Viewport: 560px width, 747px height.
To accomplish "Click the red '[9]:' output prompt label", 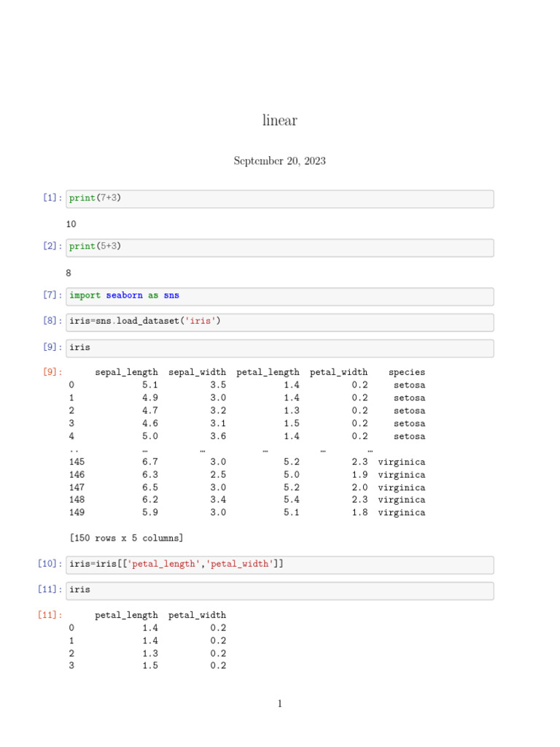I will pyautogui.click(x=52, y=371).
